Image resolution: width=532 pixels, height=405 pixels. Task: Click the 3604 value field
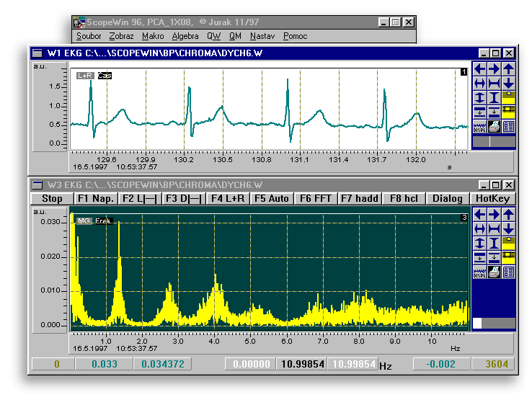click(493, 364)
